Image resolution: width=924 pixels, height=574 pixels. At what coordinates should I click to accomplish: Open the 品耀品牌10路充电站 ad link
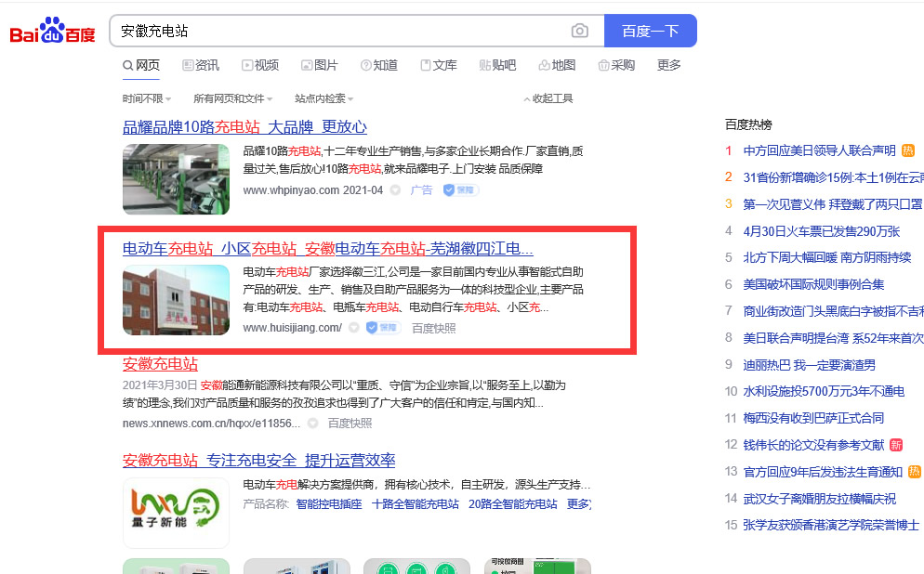pyautogui.click(x=244, y=127)
